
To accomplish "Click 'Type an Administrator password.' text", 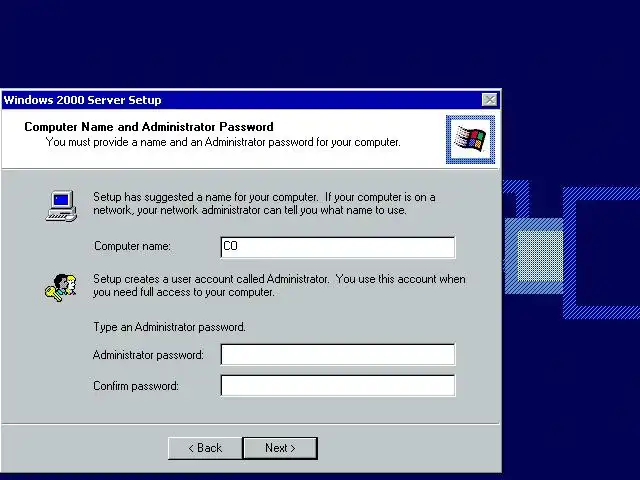I will click(169, 327).
